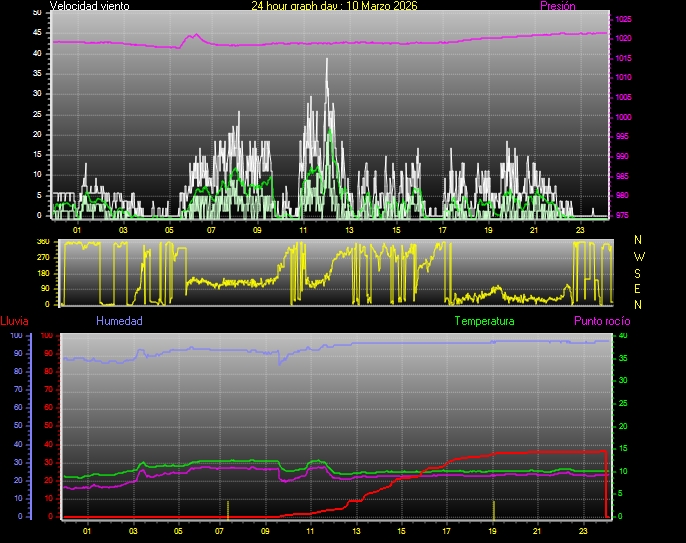This screenshot has height=543, width=686.
Task: Click hour 23 on wind speed graph axis
Action: 579,230
